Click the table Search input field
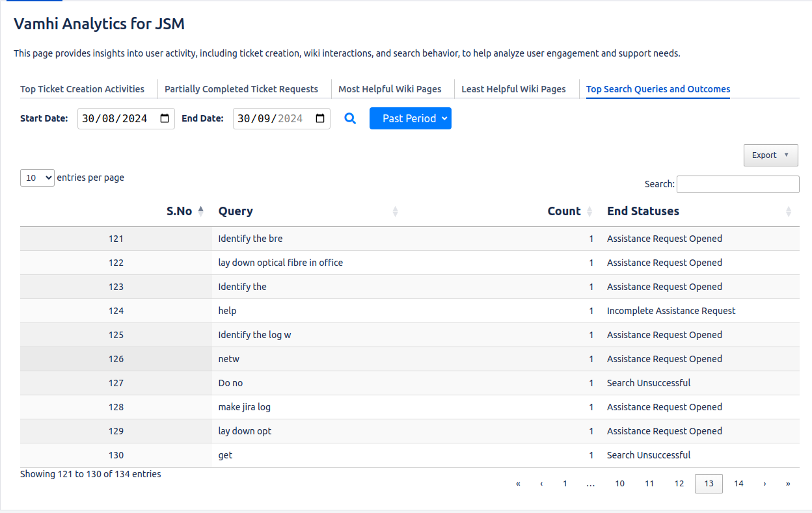 [738, 184]
